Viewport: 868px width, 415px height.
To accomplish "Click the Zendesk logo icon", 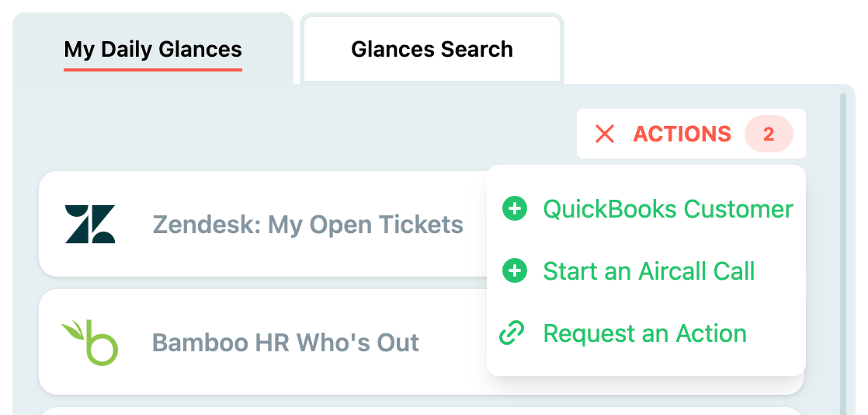I will click(x=90, y=224).
